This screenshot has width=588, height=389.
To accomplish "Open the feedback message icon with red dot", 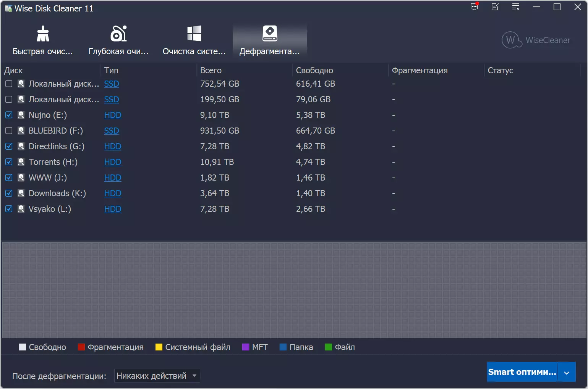I will pyautogui.click(x=474, y=7).
